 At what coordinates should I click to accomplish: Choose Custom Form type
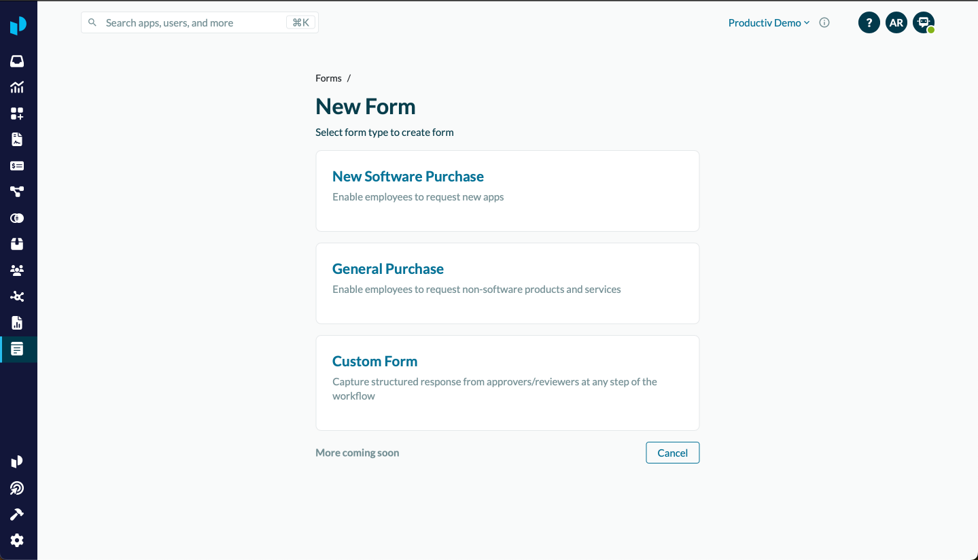[x=508, y=383]
